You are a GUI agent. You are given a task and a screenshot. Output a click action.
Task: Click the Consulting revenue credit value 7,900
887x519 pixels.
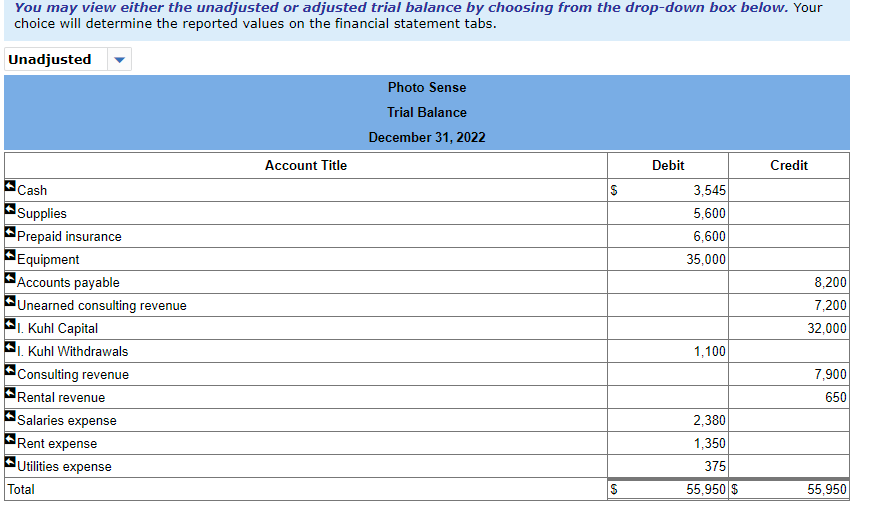[x=830, y=375]
